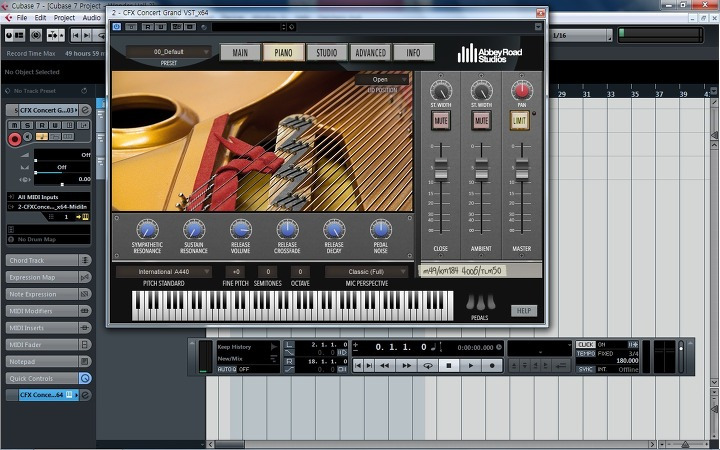
Task: Open the Pitch Standard dropdown International A440
Action: (x=163, y=271)
